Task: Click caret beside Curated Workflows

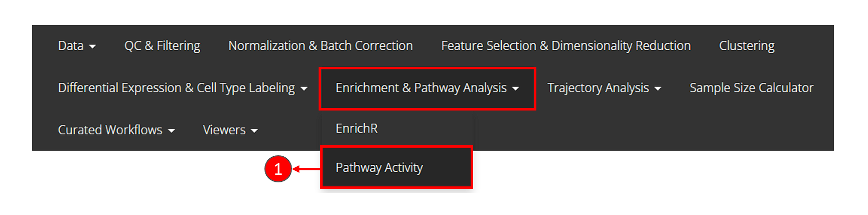Action: coord(172,131)
